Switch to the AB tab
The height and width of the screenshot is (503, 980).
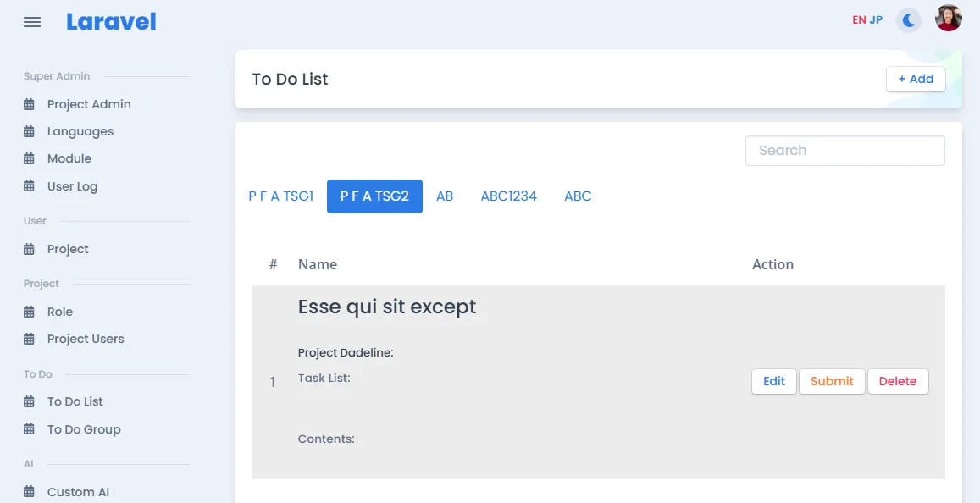[445, 196]
